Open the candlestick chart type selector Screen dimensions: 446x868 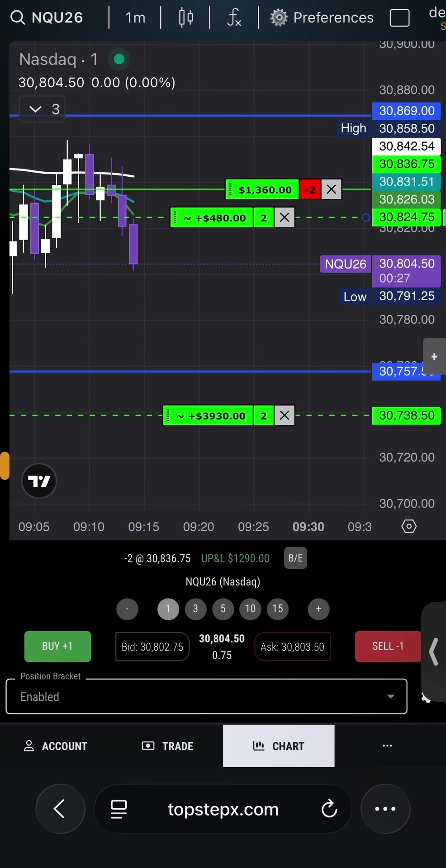pos(186,18)
